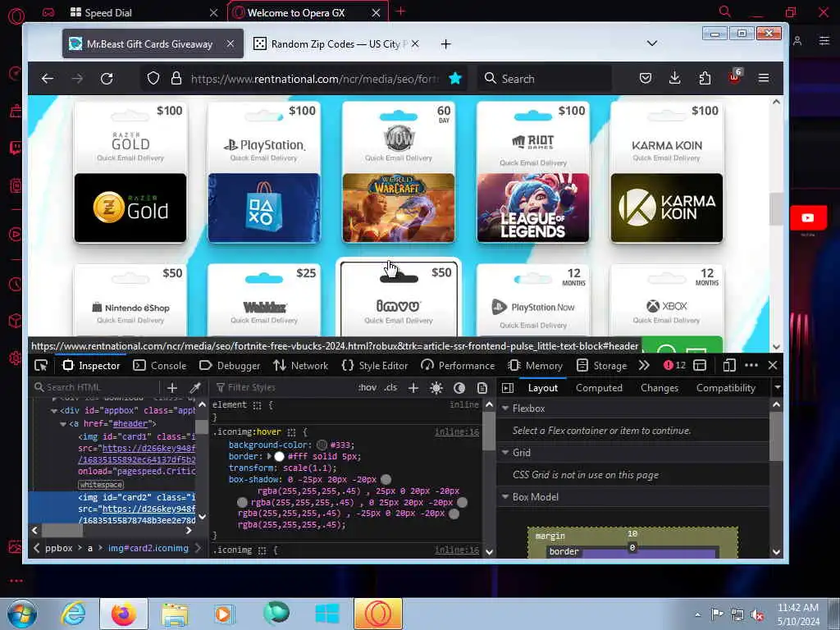Show all sidebar tabs dropdown arrow

(x=778, y=387)
